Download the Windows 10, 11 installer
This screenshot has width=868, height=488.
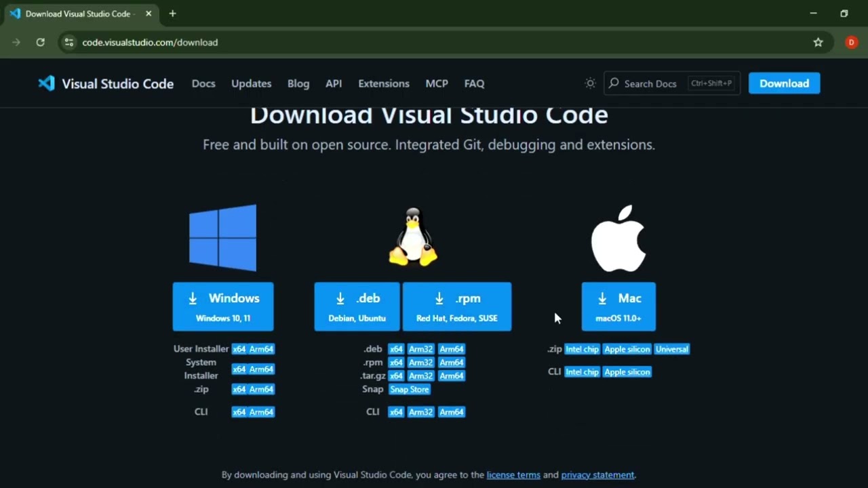223,306
